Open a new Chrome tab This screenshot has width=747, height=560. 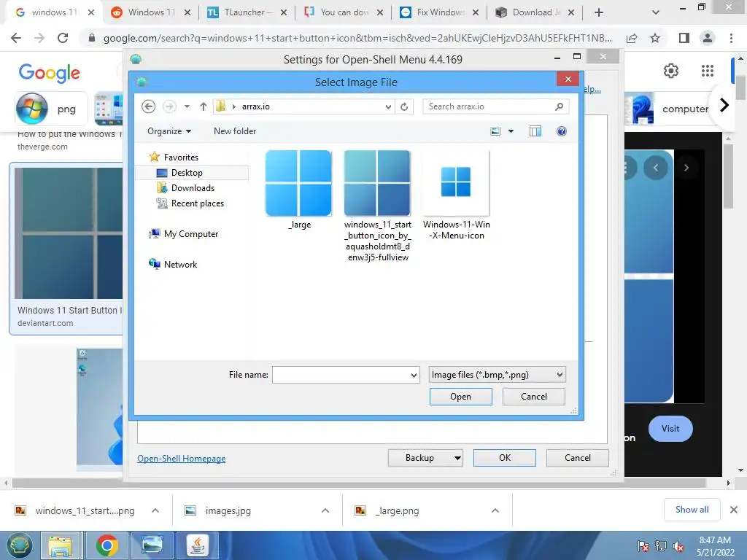(599, 13)
